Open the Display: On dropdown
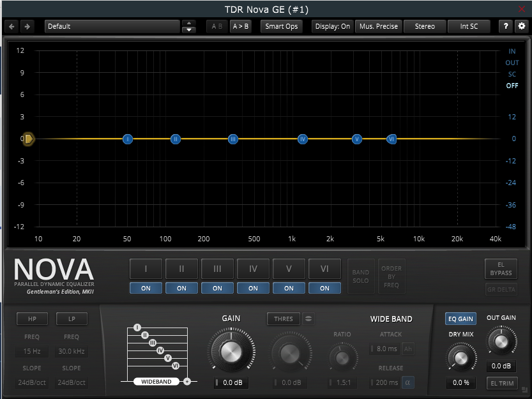The width and height of the screenshot is (532, 399). (333, 26)
